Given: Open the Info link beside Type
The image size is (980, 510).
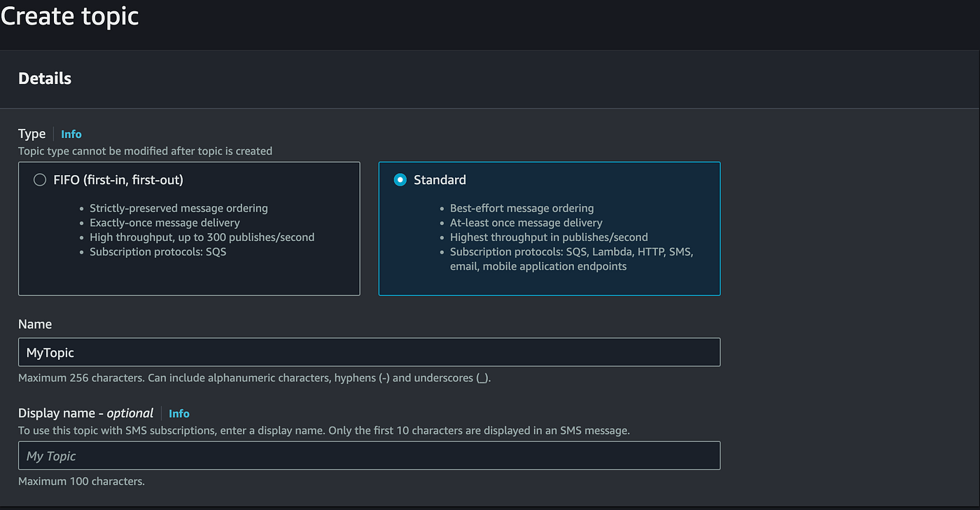Looking at the screenshot, I should pyautogui.click(x=71, y=134).
